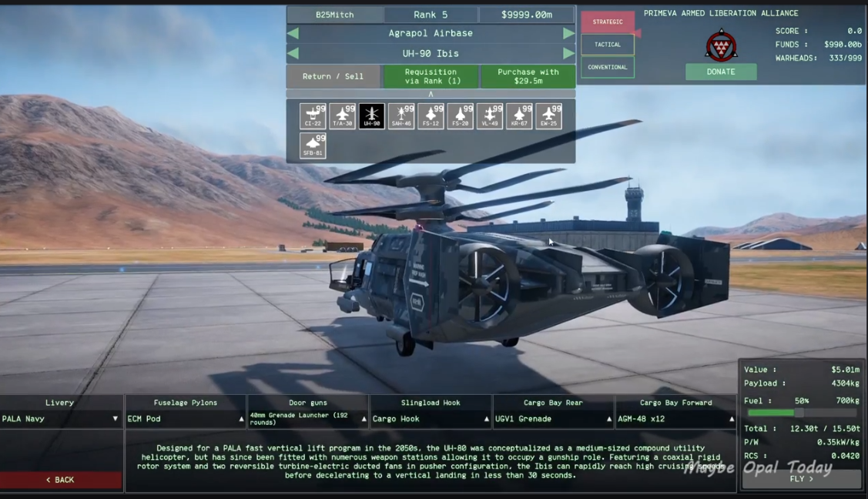Click the Primeva Armed Liberation Alliance title
Screen dimensions: 868x499
pos(721,13)
